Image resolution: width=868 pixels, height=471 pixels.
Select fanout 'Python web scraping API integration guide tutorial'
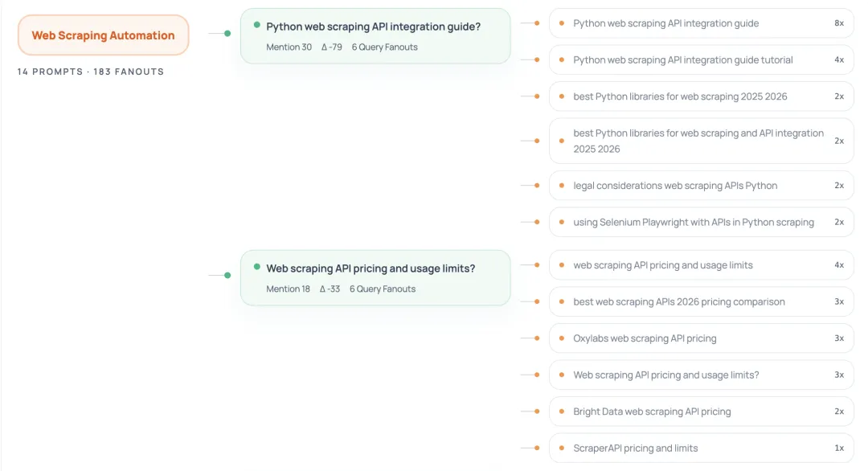point(682,60)
